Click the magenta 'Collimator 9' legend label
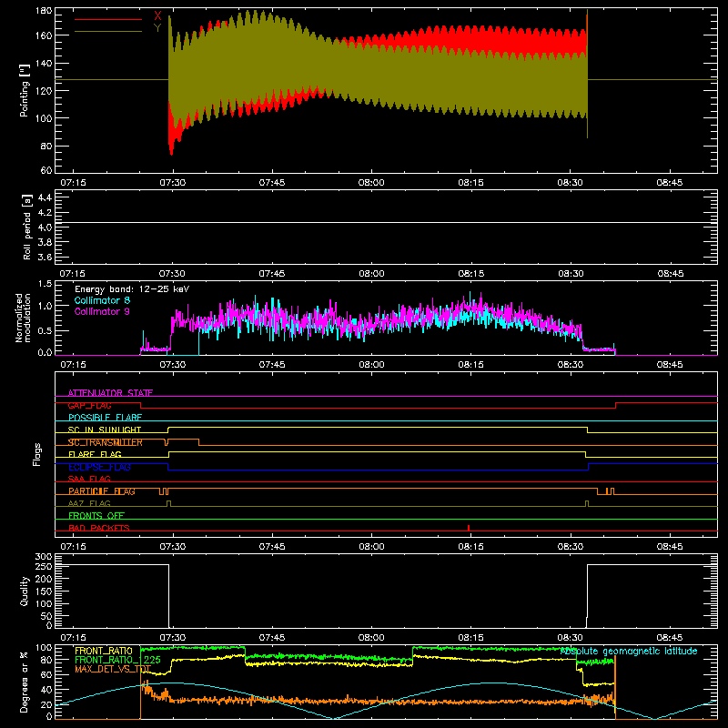Viewport: 728px width, 728px height. (102, 311)
